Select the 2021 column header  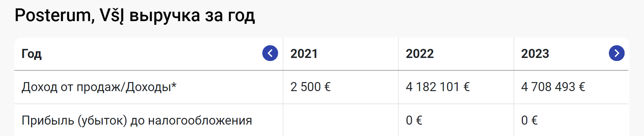304,54
